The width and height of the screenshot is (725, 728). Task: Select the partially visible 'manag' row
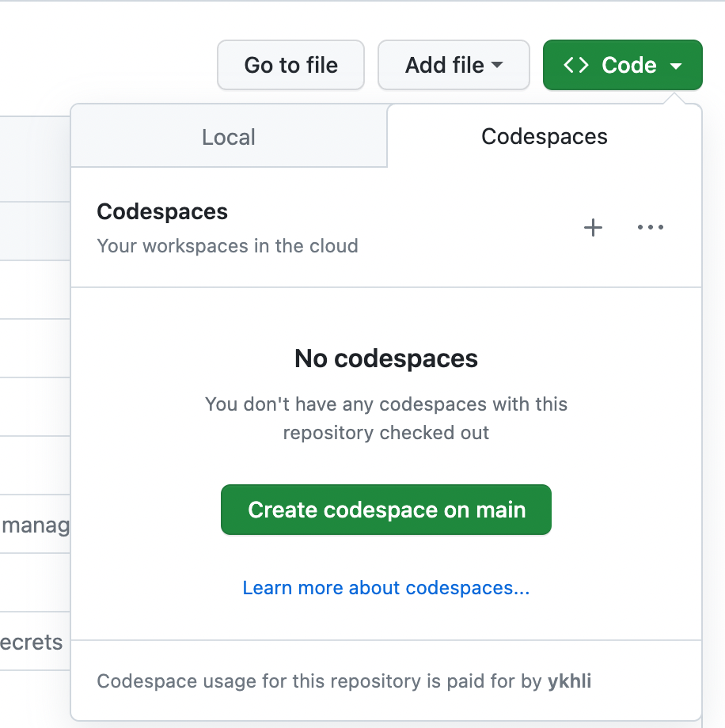(35, 525)
